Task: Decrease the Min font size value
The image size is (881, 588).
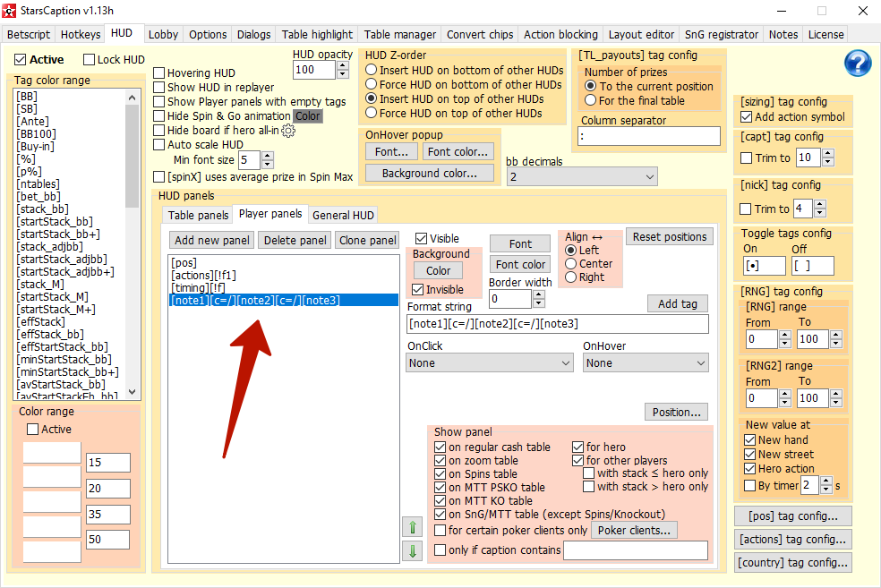Action: pos(267,165)
